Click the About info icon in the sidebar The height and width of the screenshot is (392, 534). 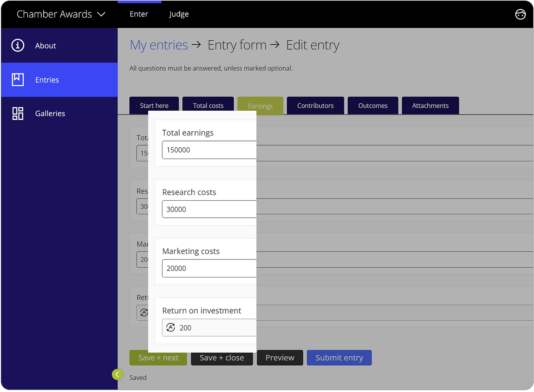click(x=17, y=45)
